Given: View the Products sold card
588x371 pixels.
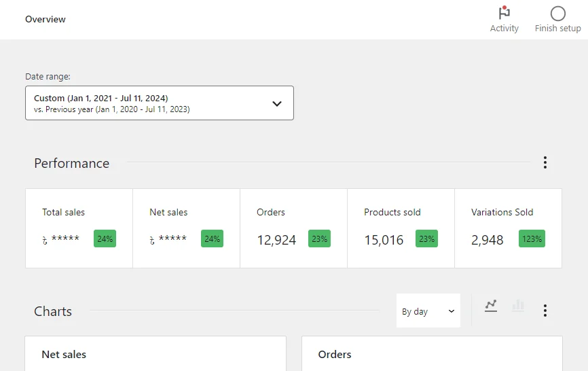Looking at the screenshot, I should 401,228.
